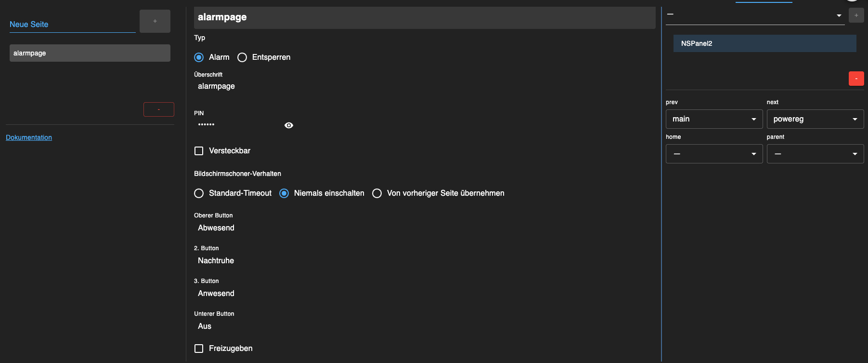Expand the parent navigation dropdown
Image resolution: width=868 pixels, height=363 pixels.
pos(815,154)
